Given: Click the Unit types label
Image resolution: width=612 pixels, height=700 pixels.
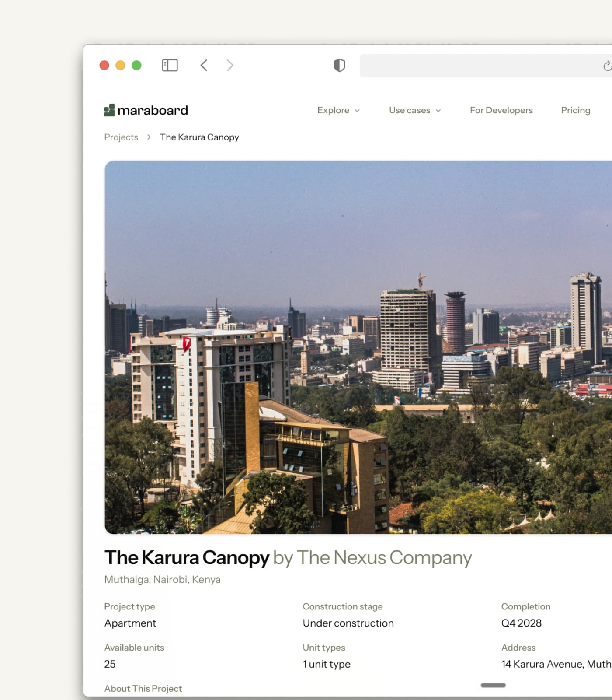Looking at the screenshot, I should point(324,647).
